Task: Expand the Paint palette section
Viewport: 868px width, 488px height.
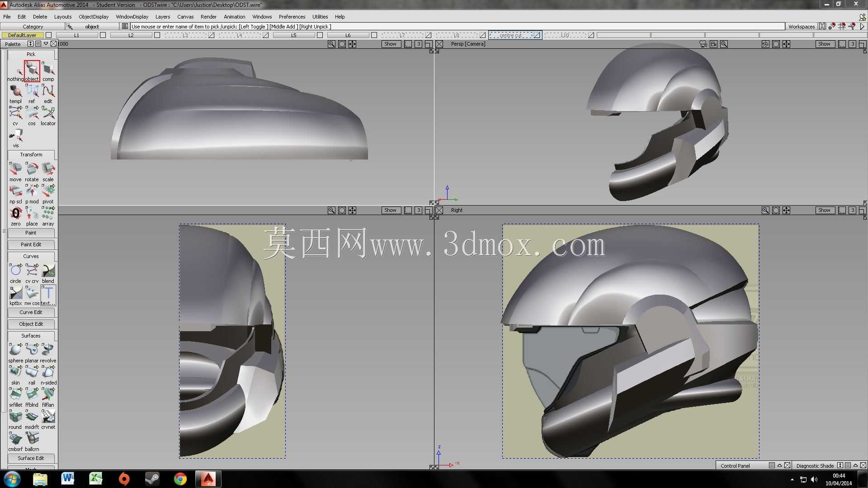Action: [31, 233]
